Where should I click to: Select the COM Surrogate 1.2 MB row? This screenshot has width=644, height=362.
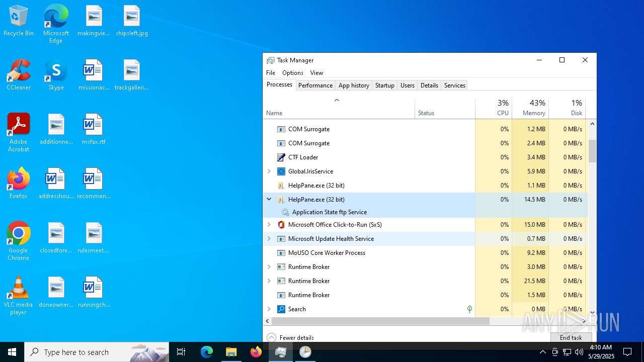(425, 129)
